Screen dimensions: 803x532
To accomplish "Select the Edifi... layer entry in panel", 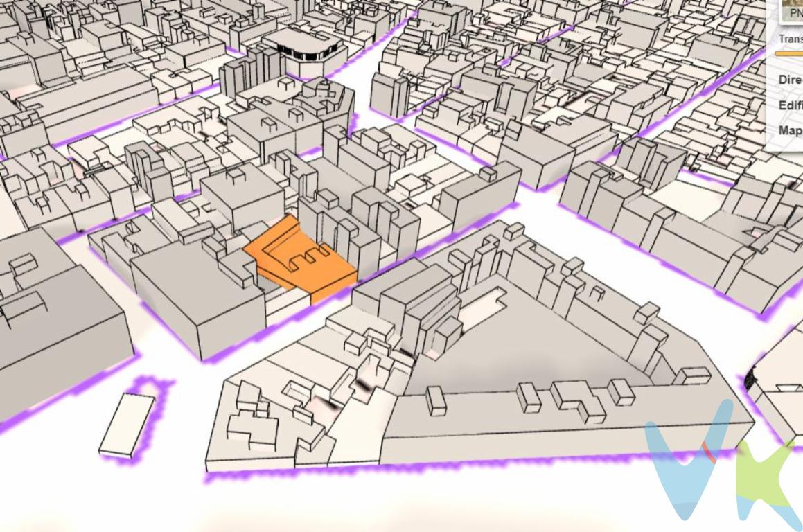I will click(x=790, y=105).
